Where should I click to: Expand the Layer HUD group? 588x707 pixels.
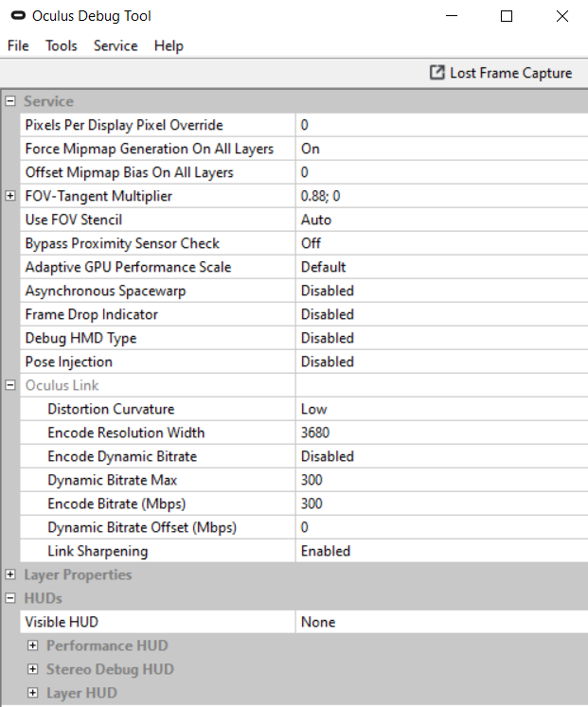coord(32,693)
